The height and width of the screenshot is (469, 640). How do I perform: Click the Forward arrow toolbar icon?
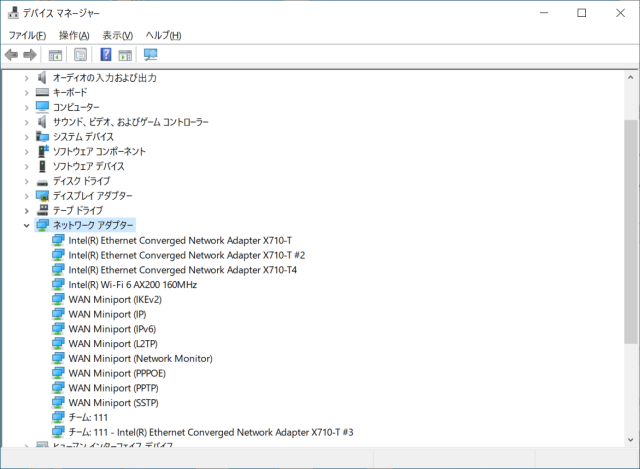[x=30, y=54]
